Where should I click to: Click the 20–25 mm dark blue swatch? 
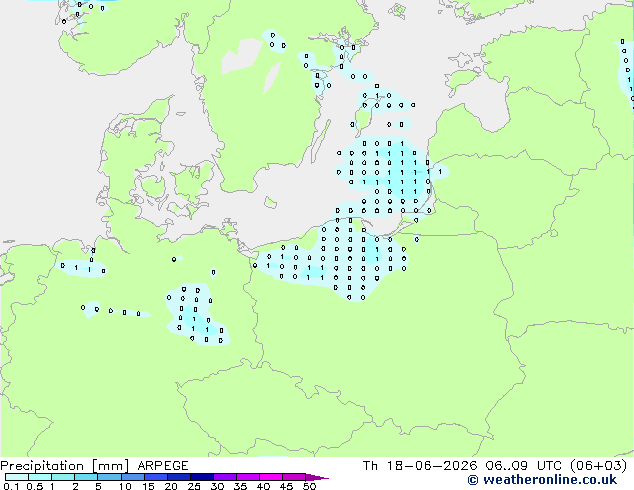[178, 477]
